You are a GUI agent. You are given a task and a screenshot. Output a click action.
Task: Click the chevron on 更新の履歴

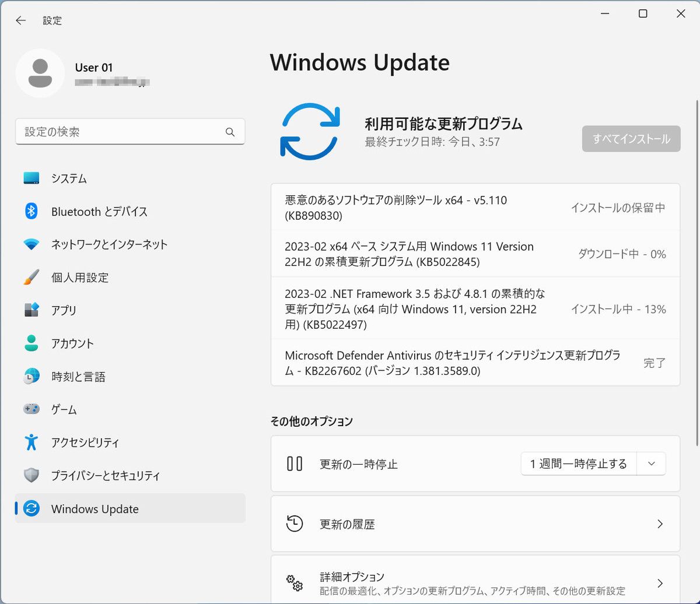660,524
